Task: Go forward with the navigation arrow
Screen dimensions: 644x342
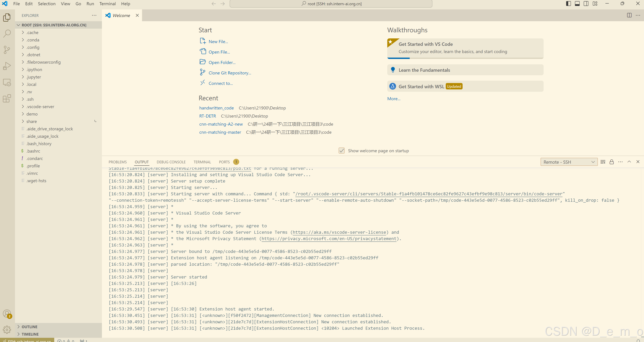Action: click(x=223, y=4)
